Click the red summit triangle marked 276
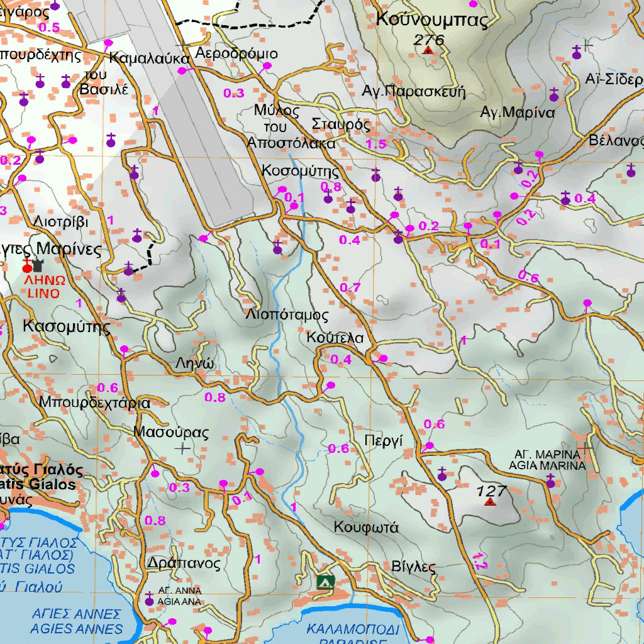Screen dimensions: 644x644 [428, 50]
